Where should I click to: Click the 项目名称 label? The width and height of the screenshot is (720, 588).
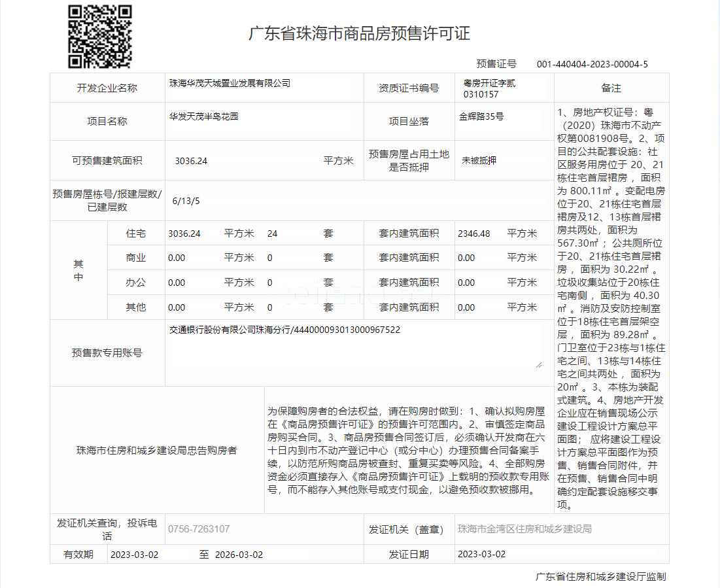coord(107,121)
